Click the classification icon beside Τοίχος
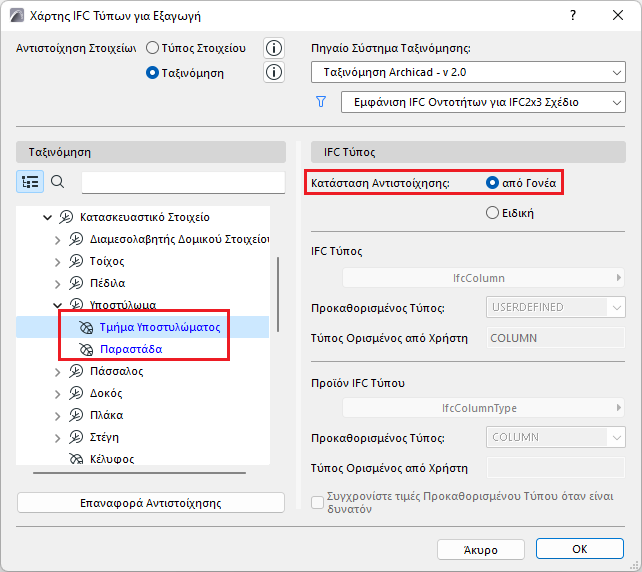 point(76,261)
